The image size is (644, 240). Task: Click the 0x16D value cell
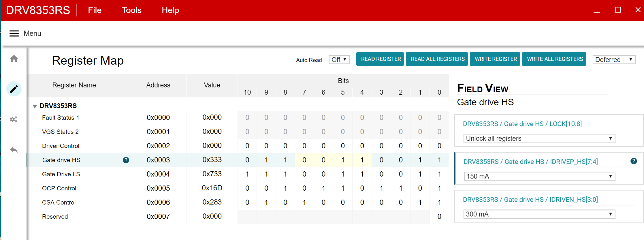point(212,188)
